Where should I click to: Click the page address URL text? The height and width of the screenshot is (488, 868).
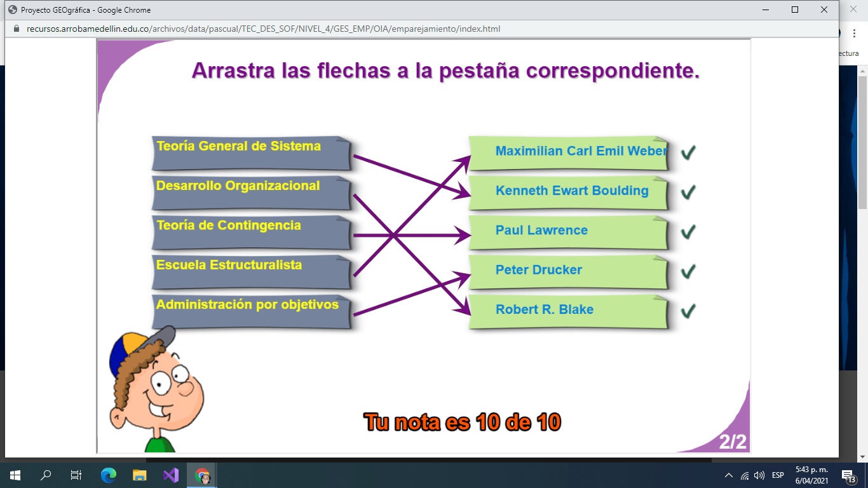pos(263,29)
